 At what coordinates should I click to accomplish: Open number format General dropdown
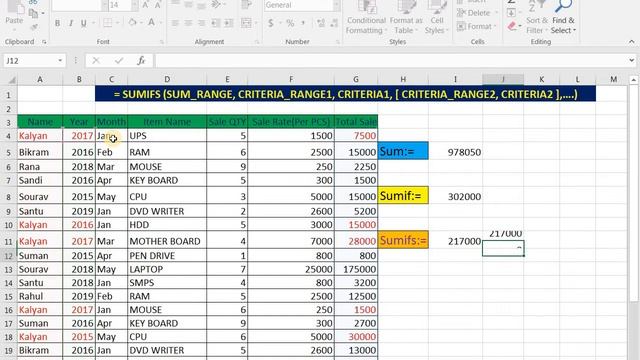[336, 5]
